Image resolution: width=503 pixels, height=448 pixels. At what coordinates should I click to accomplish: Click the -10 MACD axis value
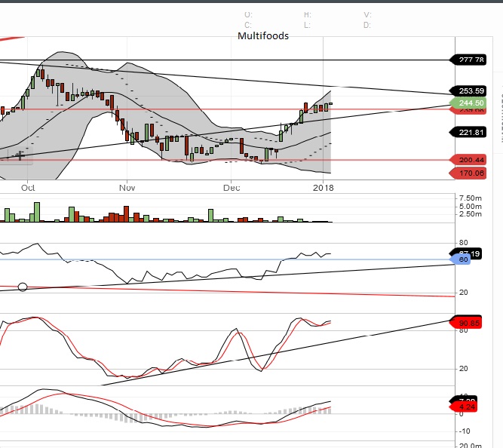pyautogui.click(x=465, y=431)
